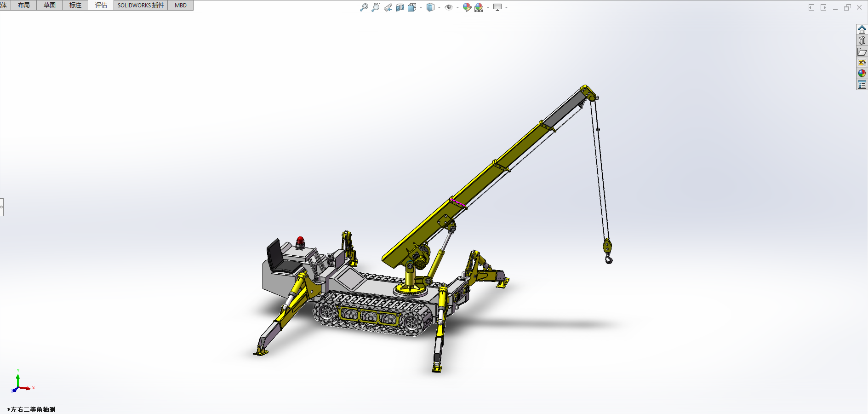Screen dimensions: 868x414
Task: Click the Previous View icon
Action: (388, 7)
